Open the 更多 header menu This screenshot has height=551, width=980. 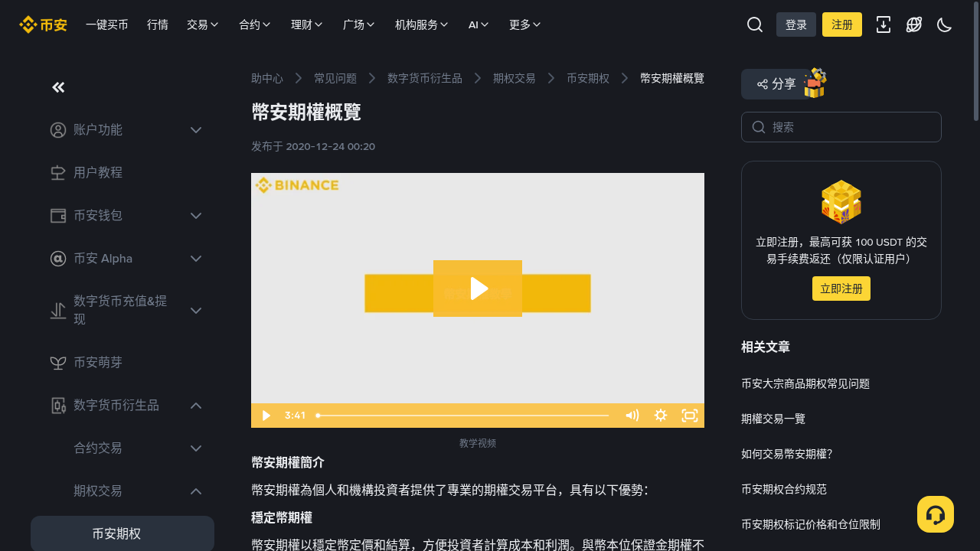(x=525, y=24)
